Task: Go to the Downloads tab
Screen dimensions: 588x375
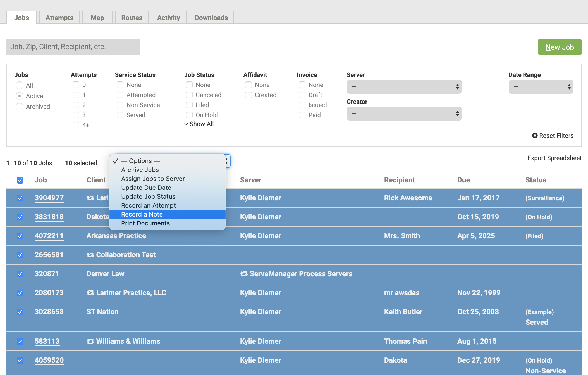Action: pyautogui.click(x=211, y=18)
